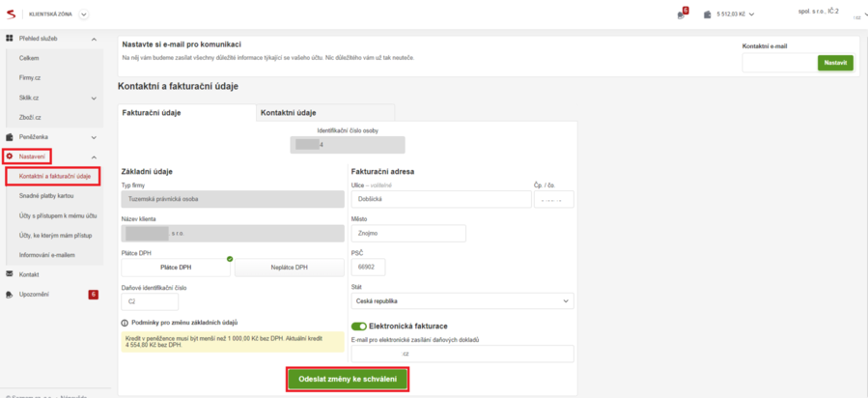This screenshot has height=398, width=868.
Task: Click the Kontakt envelope icon in sidebar
Action: click(x=10, y=274)
